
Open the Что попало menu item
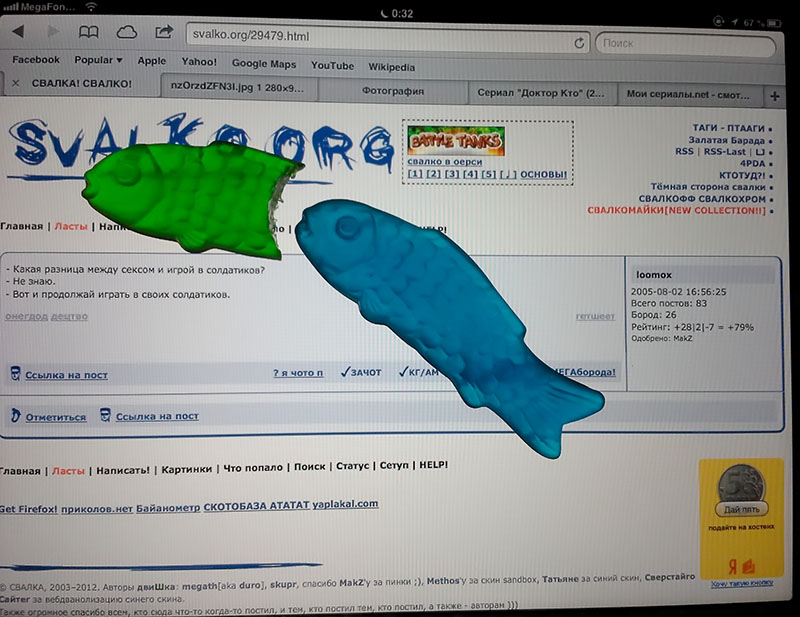click(x=253, y=467)
